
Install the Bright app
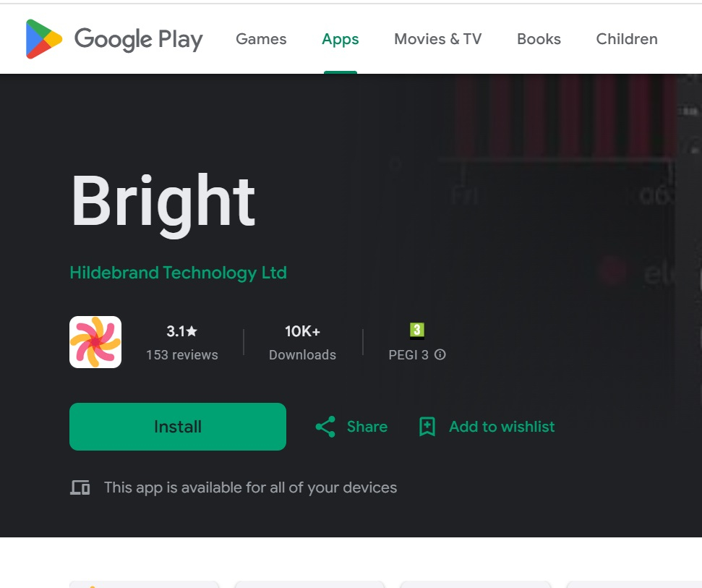178,427
